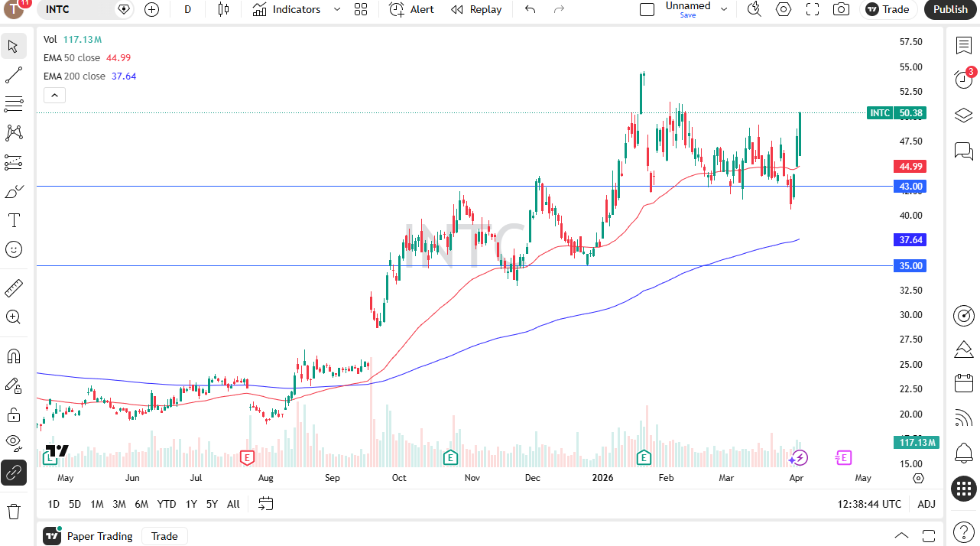Open the quick search icon
Image resolution: width=980 pixels, height=546 pixels.
[x=754, y=9]
